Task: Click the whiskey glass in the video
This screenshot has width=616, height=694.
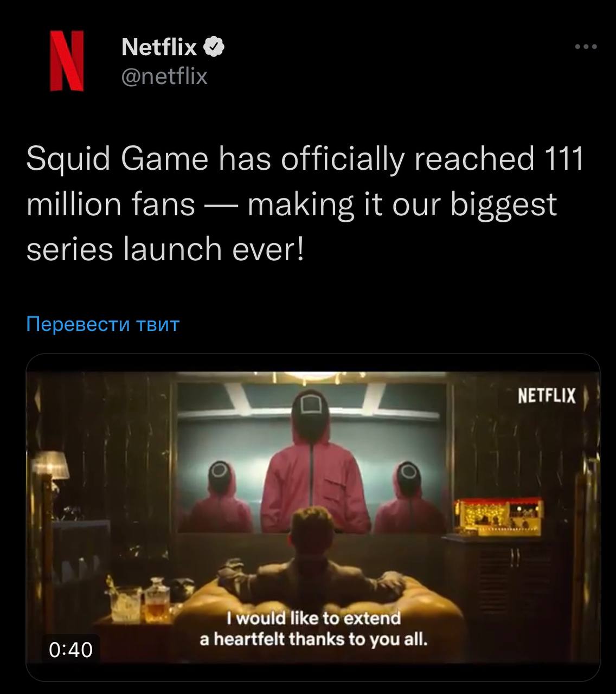Action: coord(126,604)
